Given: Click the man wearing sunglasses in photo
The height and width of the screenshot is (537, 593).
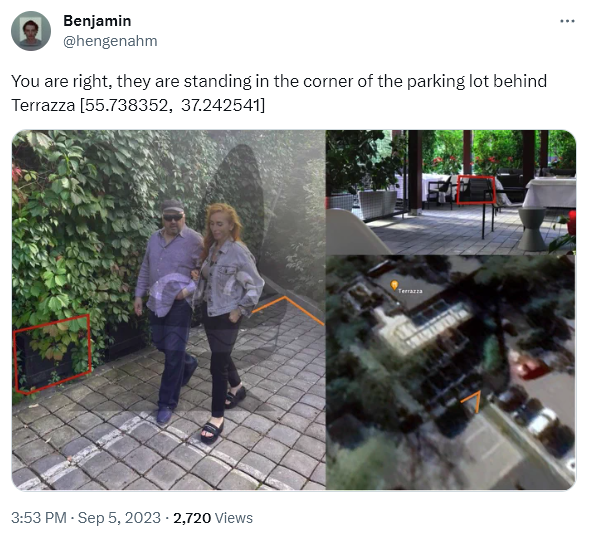Looking at the screenshot, I should [x=169, y=310].
